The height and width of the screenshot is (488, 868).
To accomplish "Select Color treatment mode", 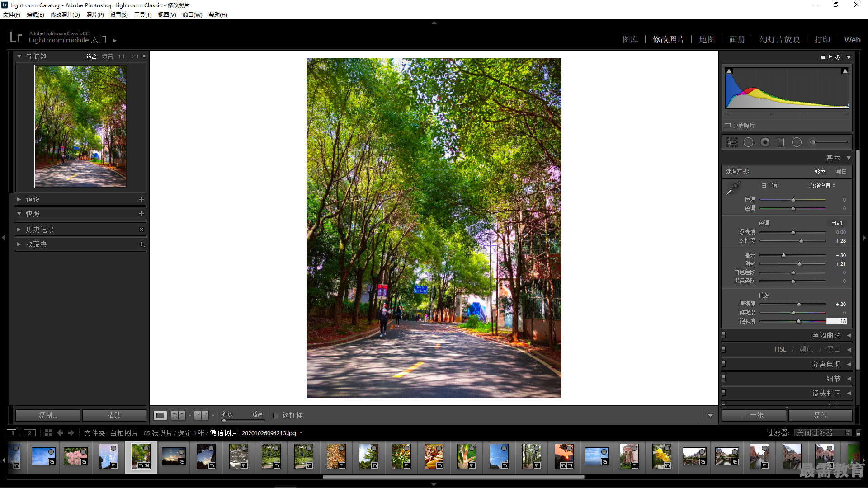I will (820, 172).
